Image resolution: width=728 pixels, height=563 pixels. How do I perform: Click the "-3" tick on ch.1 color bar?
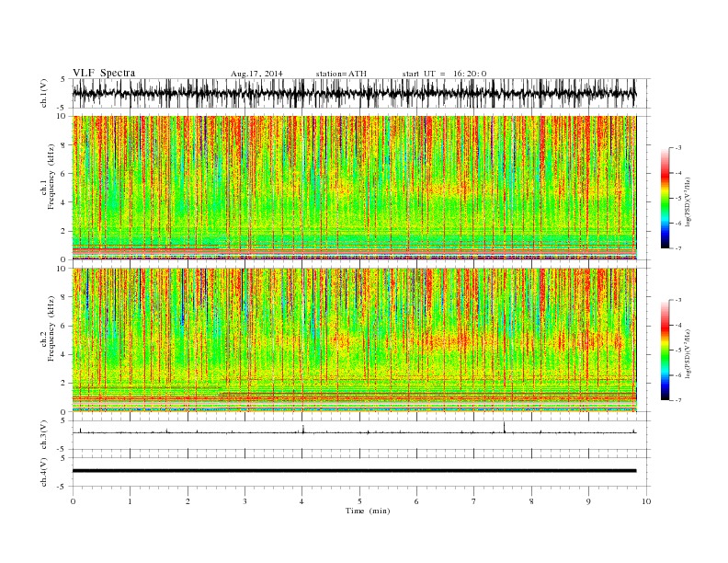point(678,148)
